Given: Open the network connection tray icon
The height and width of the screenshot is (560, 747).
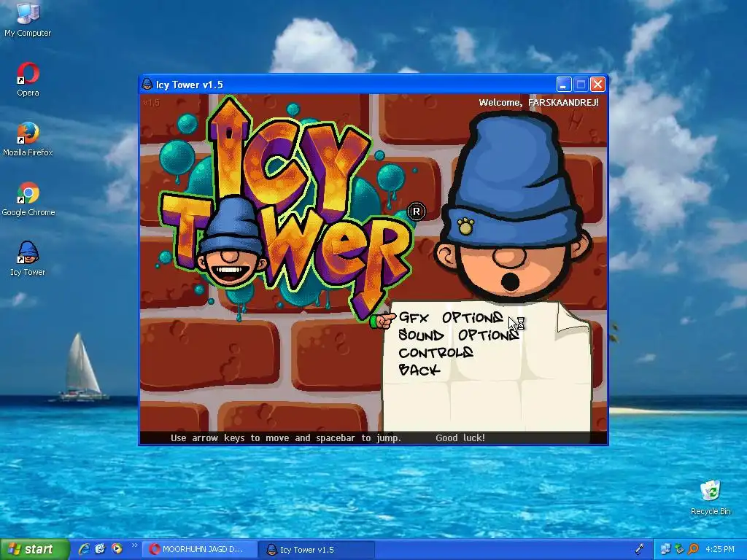Looking at the screenshot, I should (665, 550).
